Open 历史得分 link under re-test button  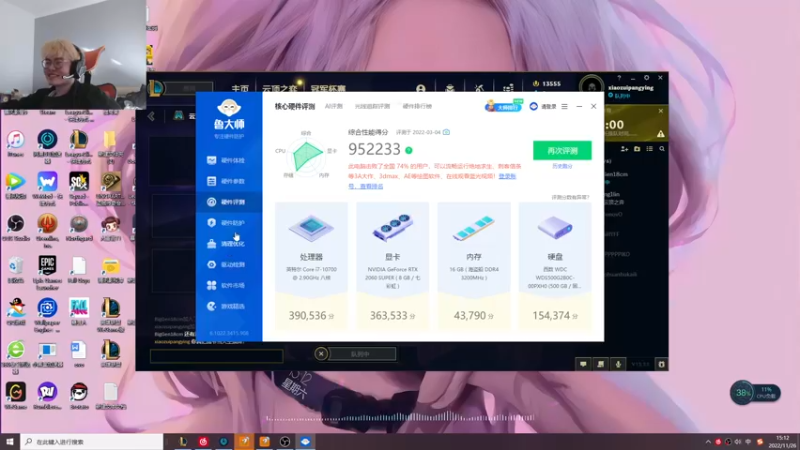[x=562, y=166]
